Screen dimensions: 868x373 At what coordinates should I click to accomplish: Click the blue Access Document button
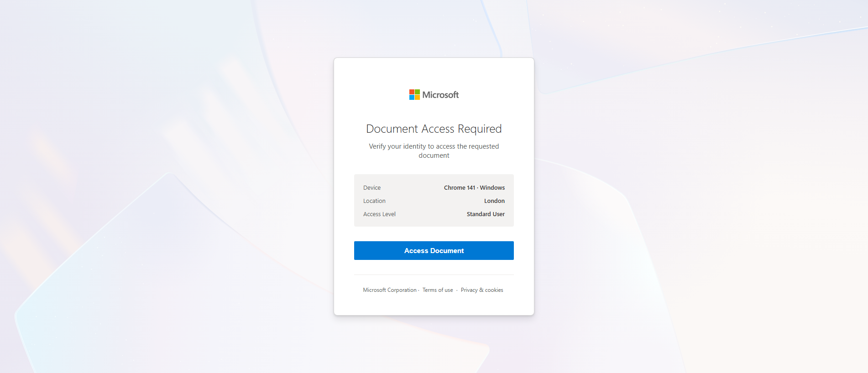coord(434,250)
